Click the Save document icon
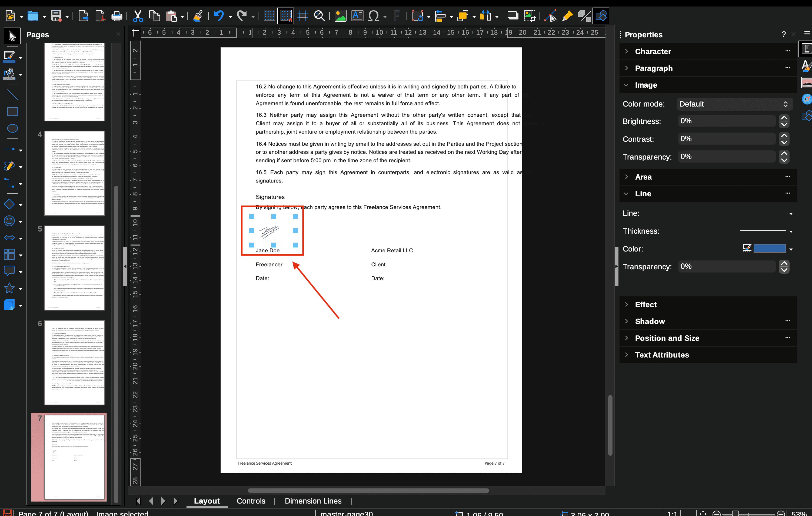The height and width of the screenshot is (516, 812). click(x=56, y=16)
